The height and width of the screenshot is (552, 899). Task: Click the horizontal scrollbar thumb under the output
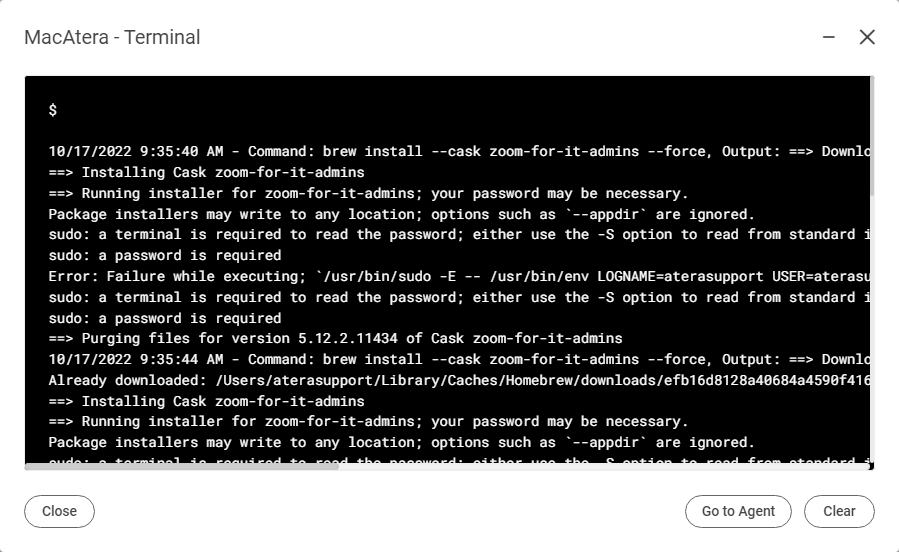tap(182, 467)
